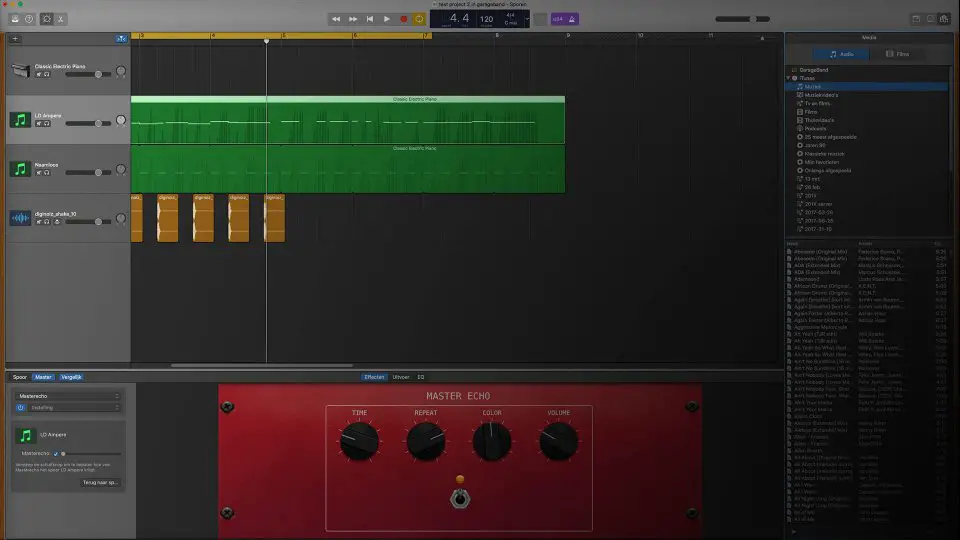
Task: Select the green region on Naamloos track
Action: (x=348, y=169)
